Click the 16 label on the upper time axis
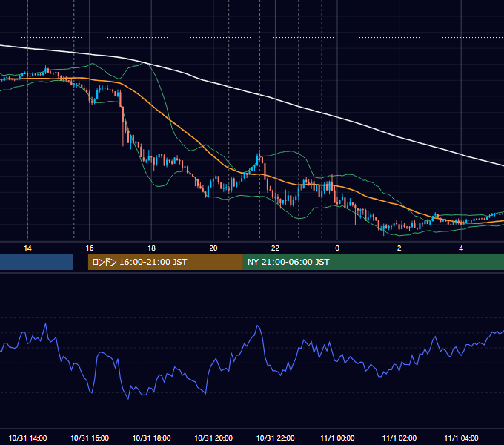The width and height of the screenshot is (504, 445). [x=90, y=248]
